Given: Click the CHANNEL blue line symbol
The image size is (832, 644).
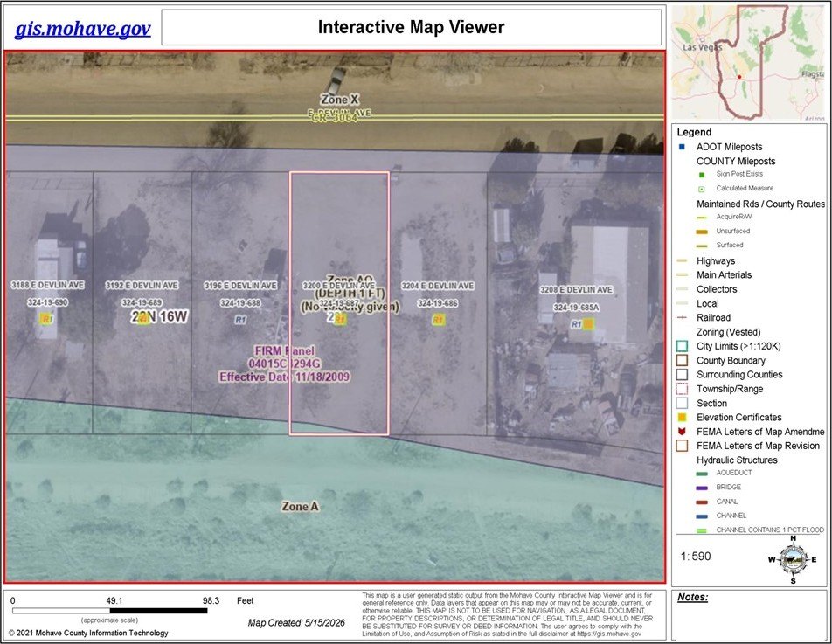Looking at the screenshot, I should pyautogui.click(x=702, y=516).
